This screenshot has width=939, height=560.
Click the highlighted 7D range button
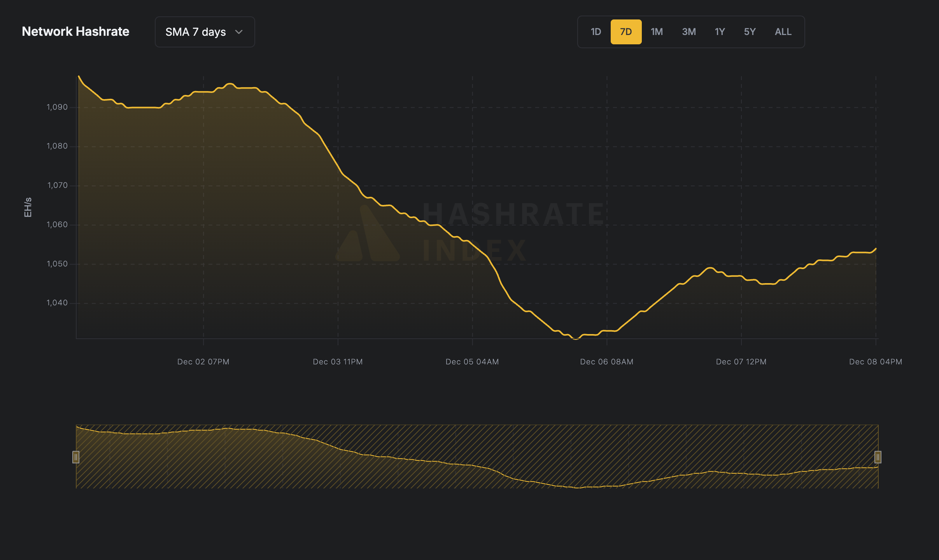(626, 31)
